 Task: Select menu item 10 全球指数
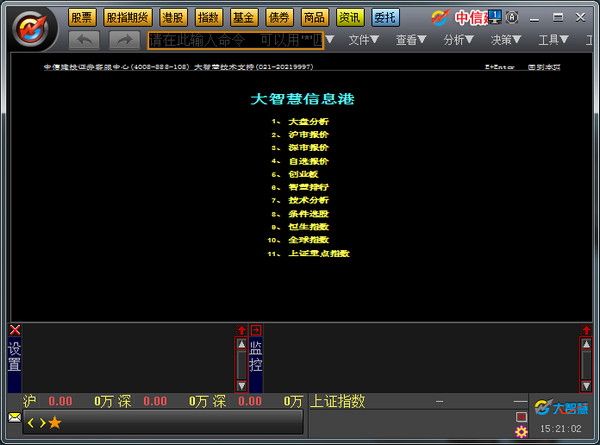298,240
